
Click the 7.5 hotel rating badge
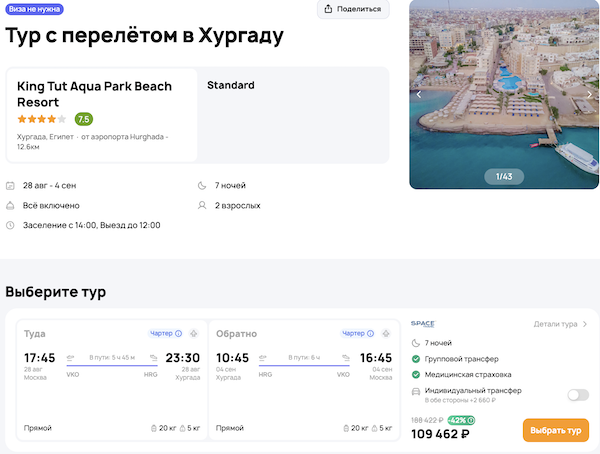click(x=84, y=119)
